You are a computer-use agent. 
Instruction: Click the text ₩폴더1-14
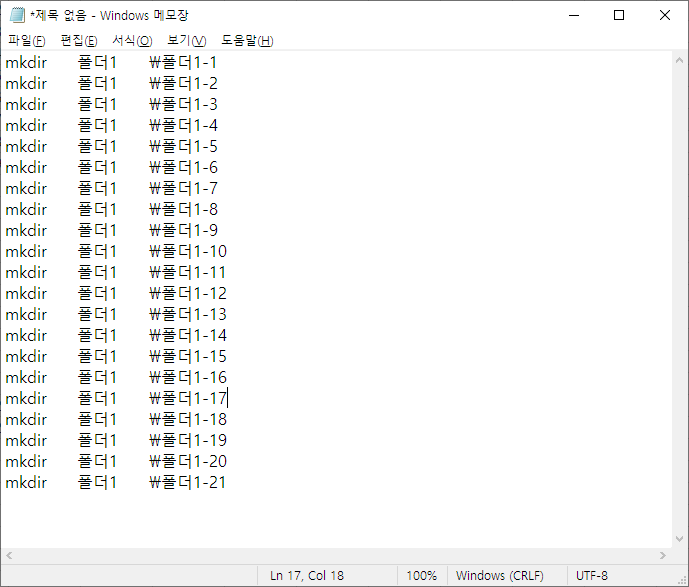click(x=188, y=335)
